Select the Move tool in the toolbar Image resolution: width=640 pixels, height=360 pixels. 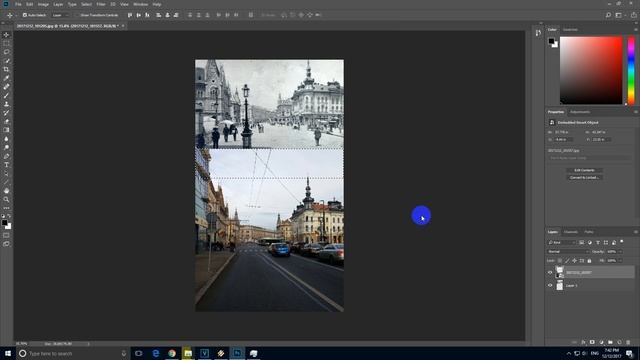click(x=6, y=35)
